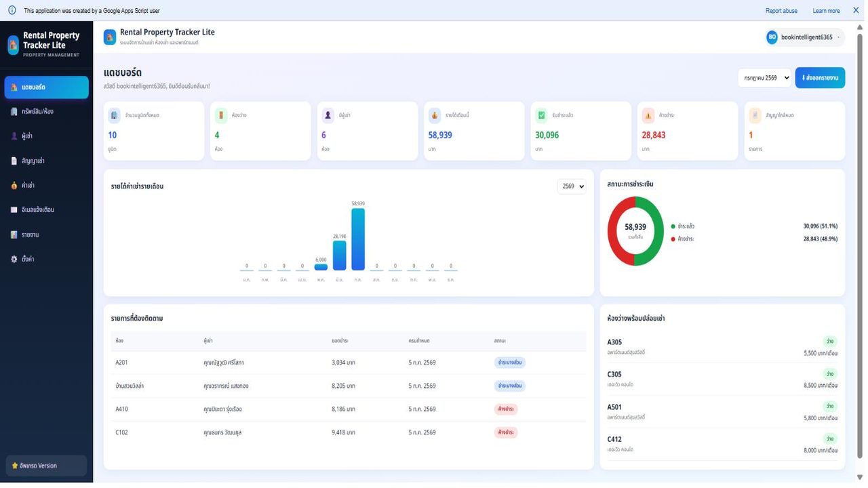This screenshot has height=488, width=868.
Task: Dismiss the Apps Script banner with X
Action: [856, 10]
